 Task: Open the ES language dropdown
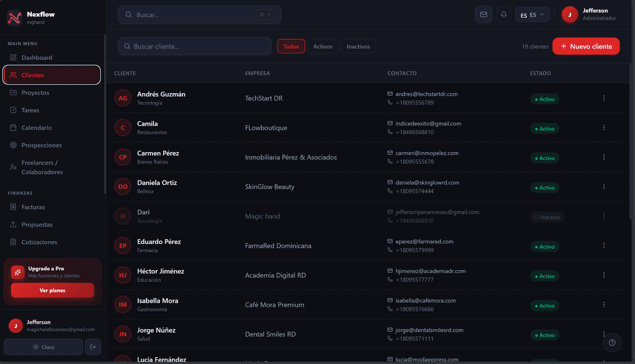(x=532, y=15)
